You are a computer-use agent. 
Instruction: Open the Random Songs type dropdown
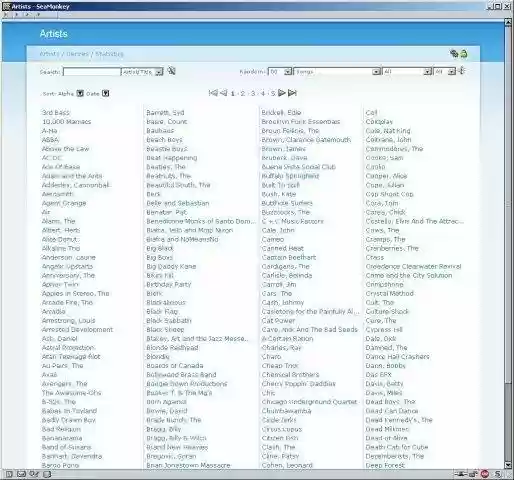[337, 72]
